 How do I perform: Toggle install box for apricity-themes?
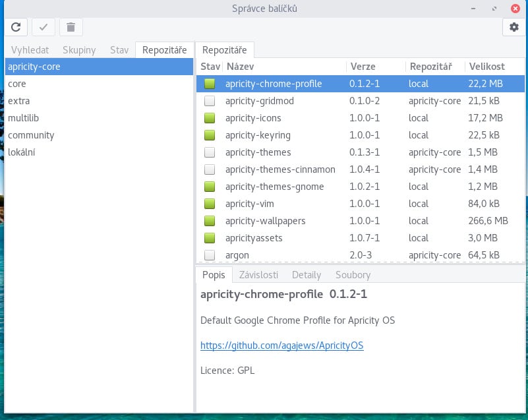point(210,152)
